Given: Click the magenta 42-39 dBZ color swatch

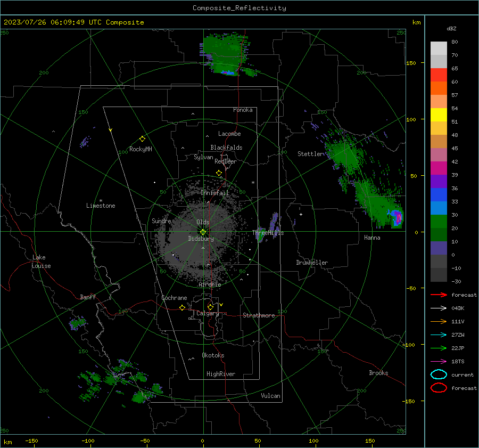Looking at the screenshot, I should click(x=439, y=168).
